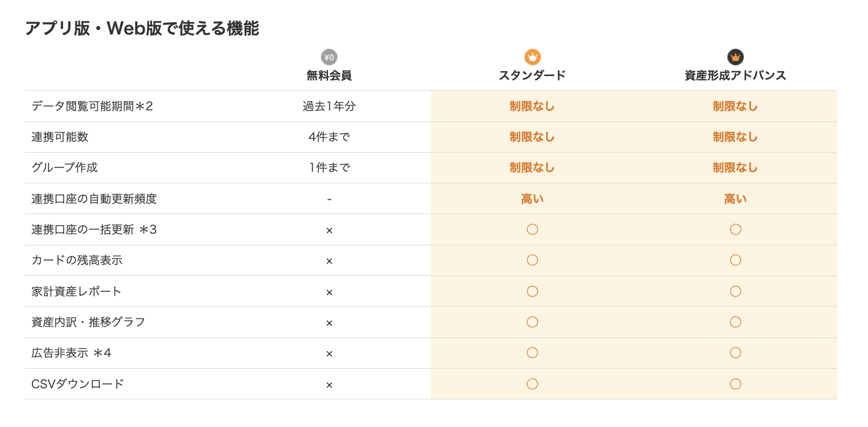Click the データ閲覧可能期間＊2 row label
Viewport: 868px width, 427px height.
point(92,106)
